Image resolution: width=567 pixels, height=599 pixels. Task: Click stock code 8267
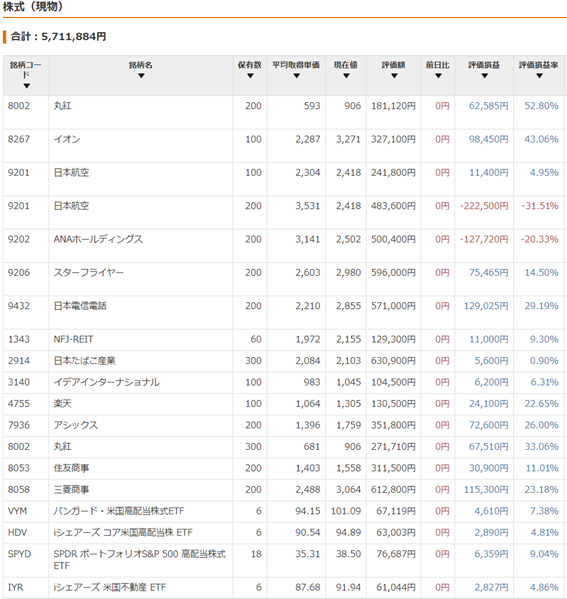[x=19, y=139]
